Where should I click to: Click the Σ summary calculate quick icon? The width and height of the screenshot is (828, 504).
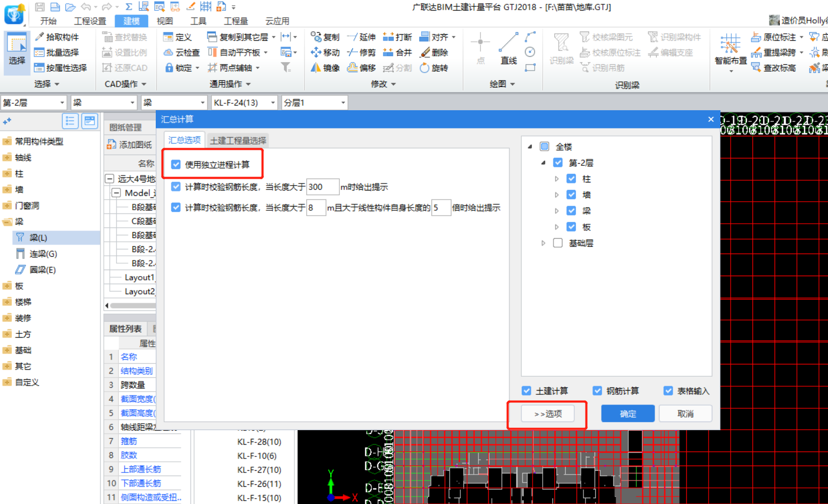click(129, 7)
